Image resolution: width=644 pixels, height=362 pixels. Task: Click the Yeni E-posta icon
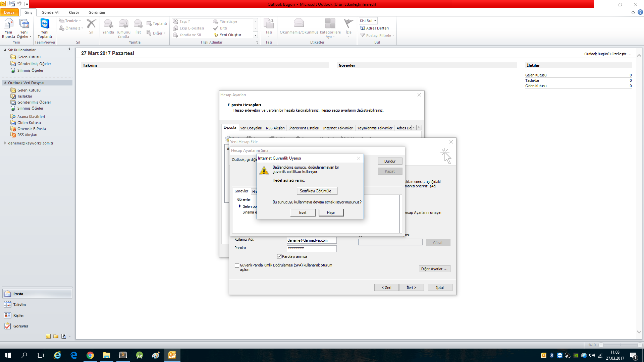click(8, 28)
